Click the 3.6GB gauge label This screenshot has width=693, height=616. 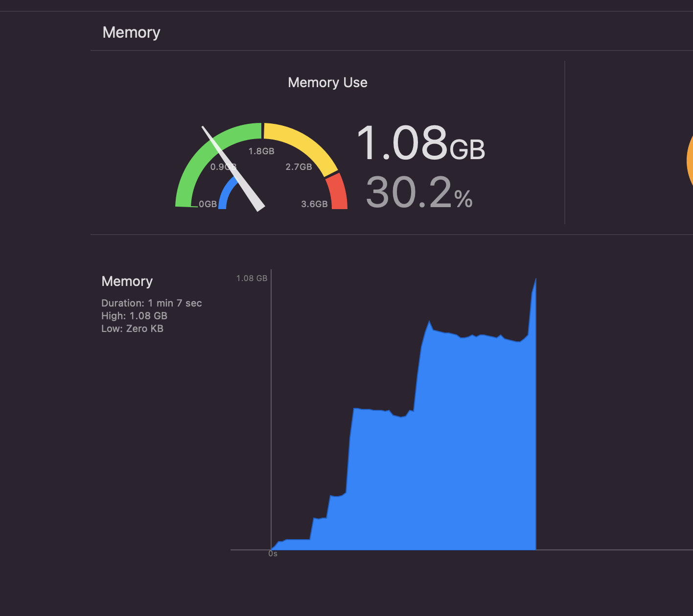click(x=314, y=204)
